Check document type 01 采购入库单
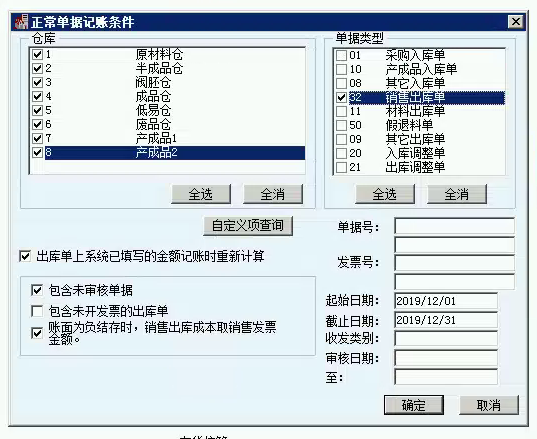The width and height of the screenshot is (537, 439). click(x=341, y=55)
